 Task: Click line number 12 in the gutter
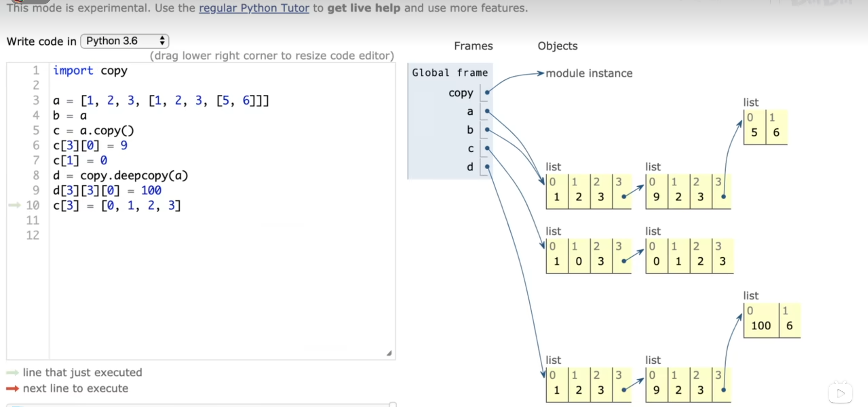(x=33, y=235)
